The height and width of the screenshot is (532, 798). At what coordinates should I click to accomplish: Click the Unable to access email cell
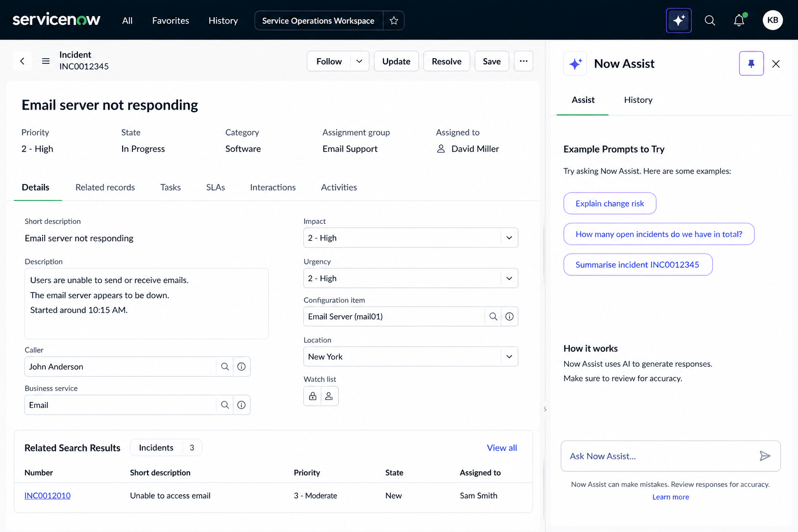pos(170,496)
